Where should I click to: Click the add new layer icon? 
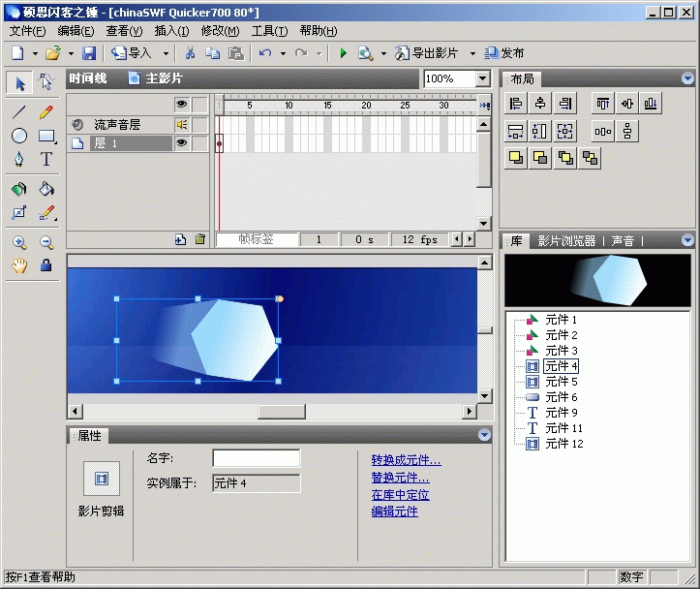click(180, 239)
